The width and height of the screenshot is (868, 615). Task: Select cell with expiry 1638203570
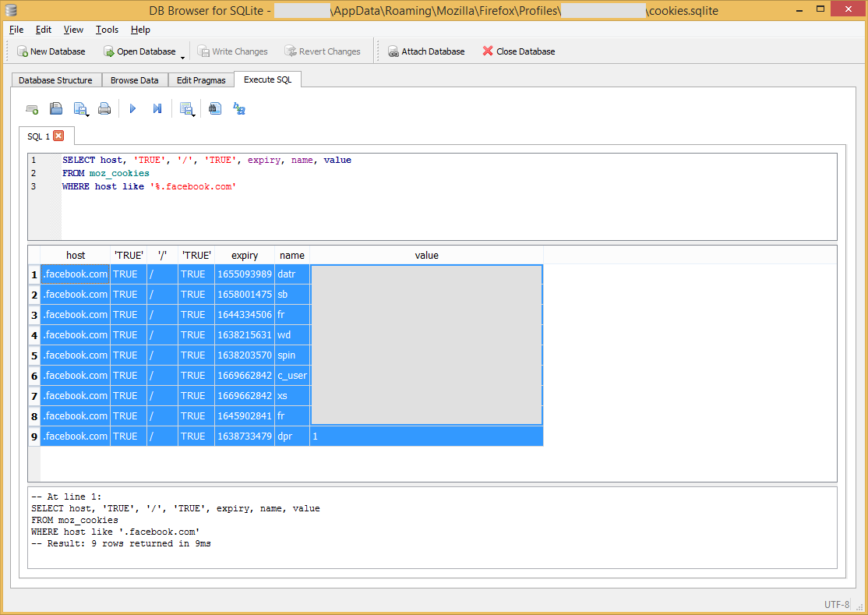point(245,355)
